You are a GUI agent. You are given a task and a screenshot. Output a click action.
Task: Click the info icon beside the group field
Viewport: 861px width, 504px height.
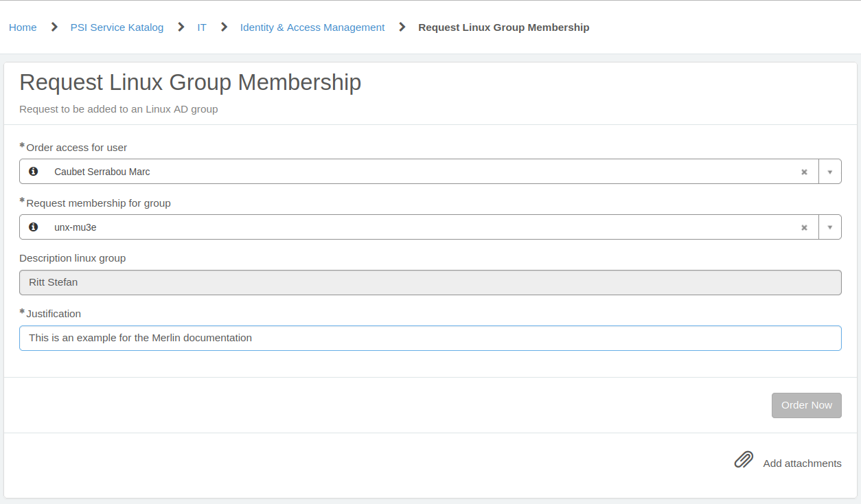(33, 227)
